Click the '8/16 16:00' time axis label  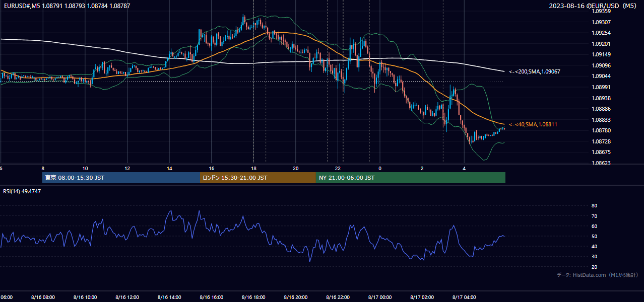[x=211, y=297]
